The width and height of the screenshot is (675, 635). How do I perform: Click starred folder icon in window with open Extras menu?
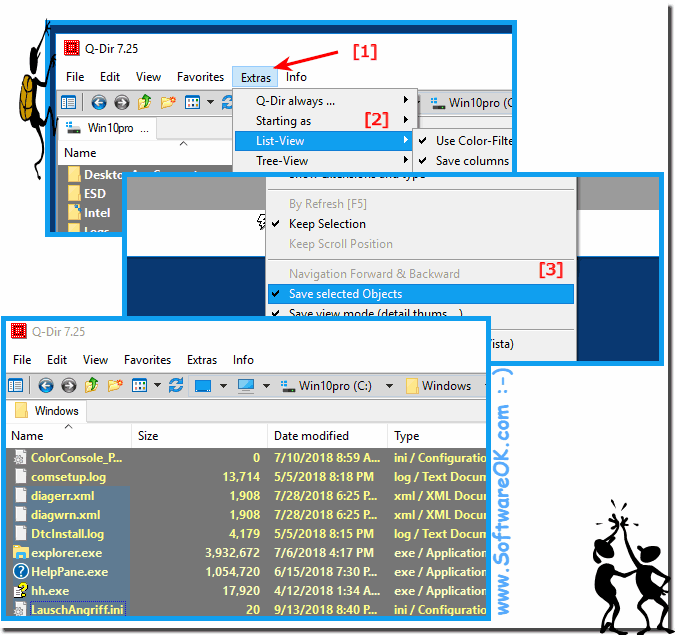168,102
